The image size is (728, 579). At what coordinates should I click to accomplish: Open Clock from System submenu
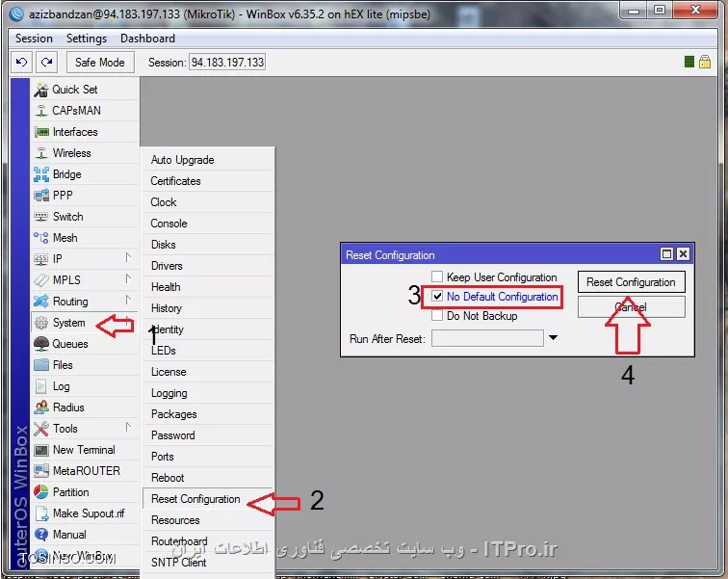208,202
